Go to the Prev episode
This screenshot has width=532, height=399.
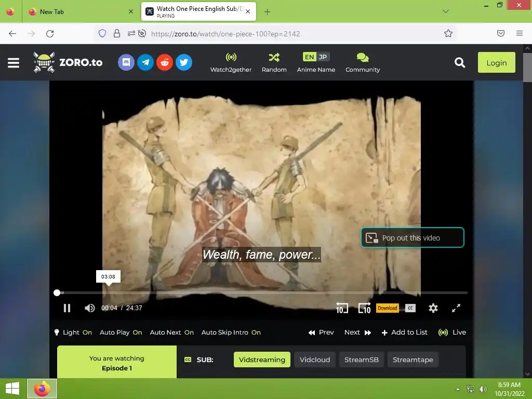pos(321,332)
